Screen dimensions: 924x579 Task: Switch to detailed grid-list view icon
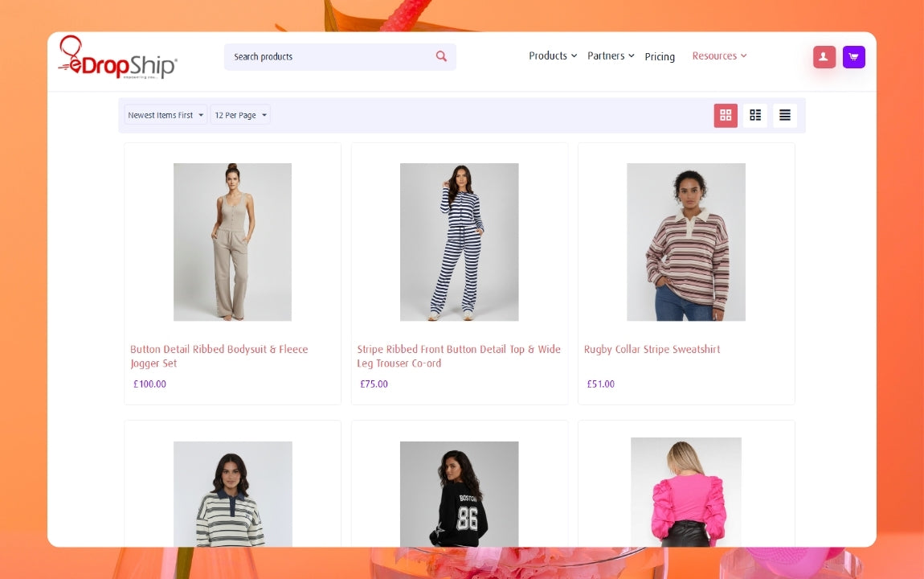tap(755, 115)
